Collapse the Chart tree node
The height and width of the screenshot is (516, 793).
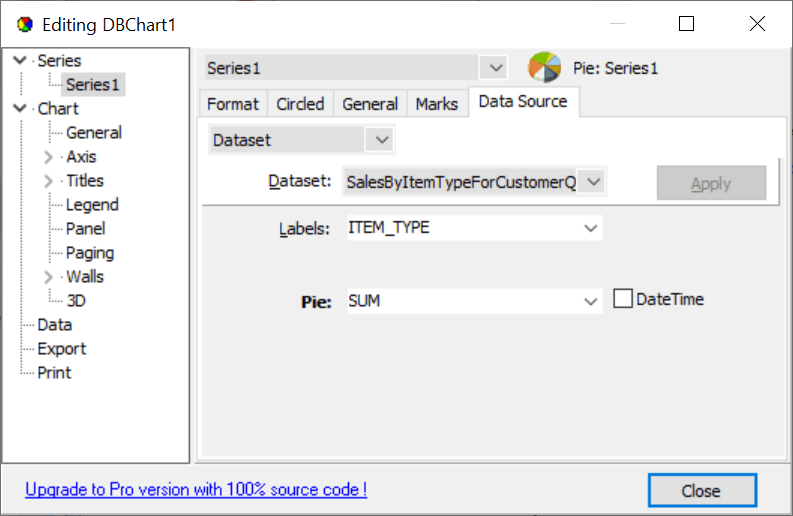tap(21, 109)
